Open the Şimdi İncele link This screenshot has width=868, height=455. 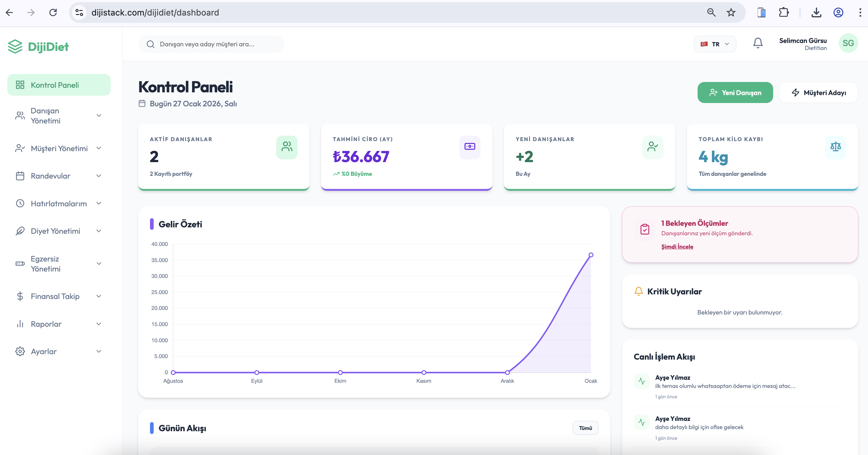coord(677,246)
